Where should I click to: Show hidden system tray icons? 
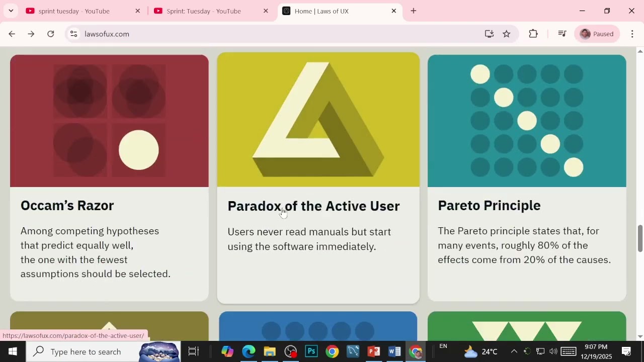point(514,351)
